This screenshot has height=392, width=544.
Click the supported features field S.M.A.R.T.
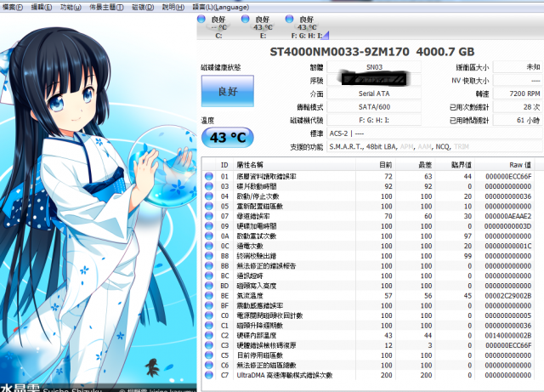(434, 146)
